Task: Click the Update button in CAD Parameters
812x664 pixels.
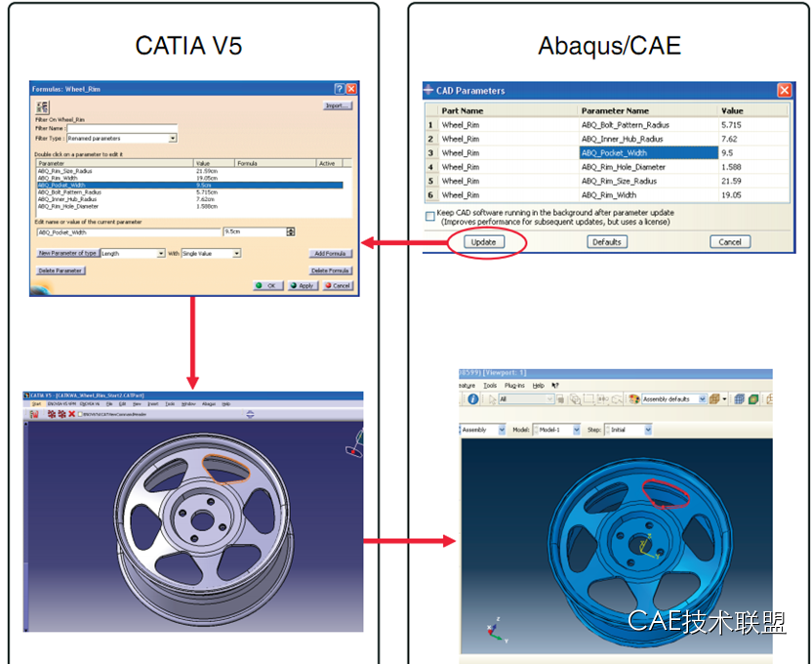Action: [x=484, y=242]
